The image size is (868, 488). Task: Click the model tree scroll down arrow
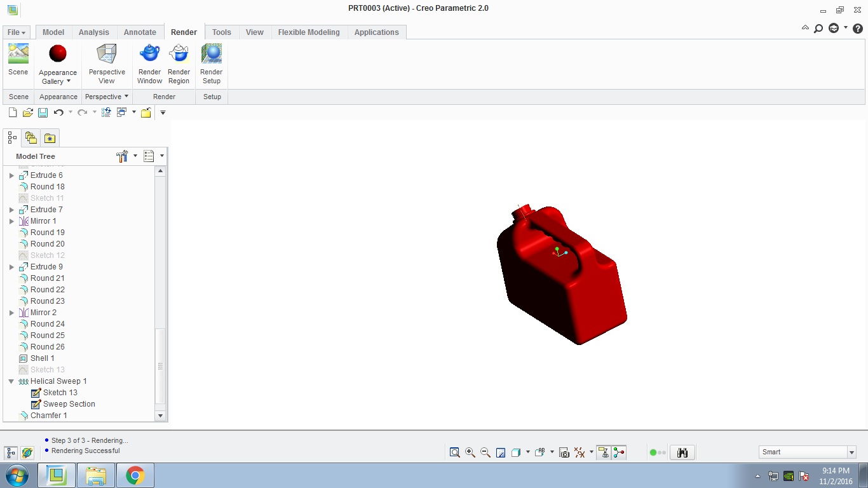[x=160, y=416]
